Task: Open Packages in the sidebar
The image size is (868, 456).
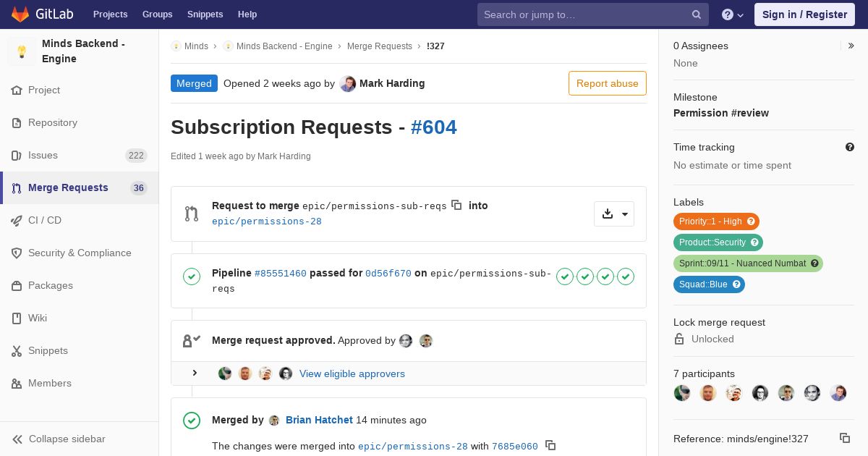Action: (x=80, y=285)
